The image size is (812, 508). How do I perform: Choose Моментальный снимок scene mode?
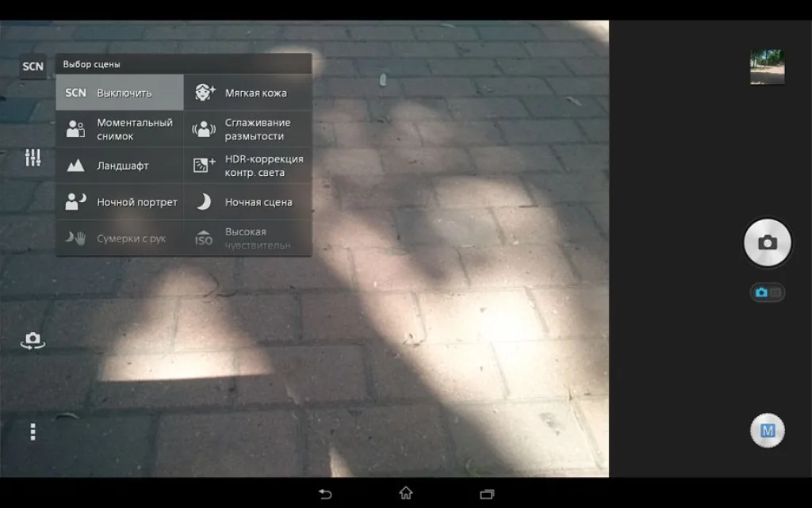point(120,129)
